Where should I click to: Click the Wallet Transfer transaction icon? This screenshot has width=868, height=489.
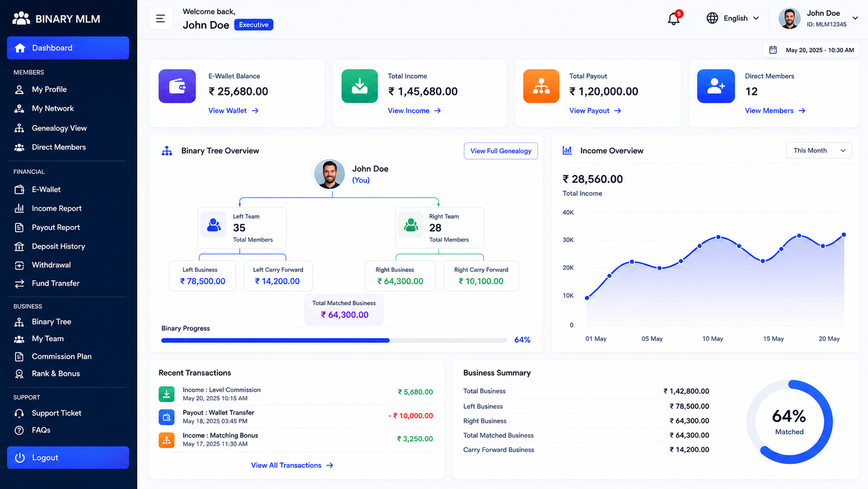coord(167,417)
